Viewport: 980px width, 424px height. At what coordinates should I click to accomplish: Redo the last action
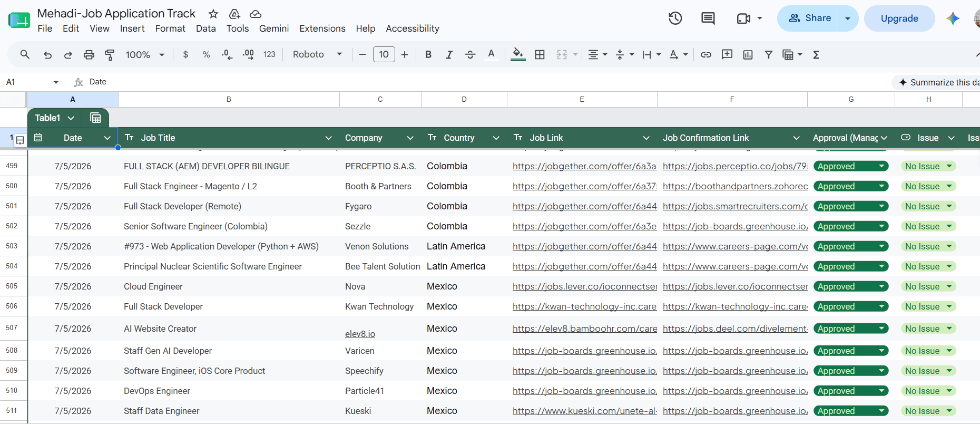[68, 54]
